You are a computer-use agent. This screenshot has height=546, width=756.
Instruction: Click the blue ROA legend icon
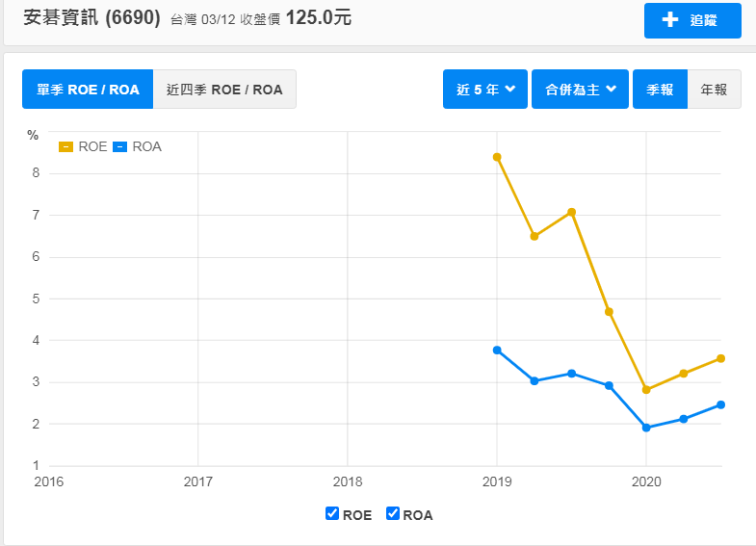pyautogui.click(x=119, y=146)
